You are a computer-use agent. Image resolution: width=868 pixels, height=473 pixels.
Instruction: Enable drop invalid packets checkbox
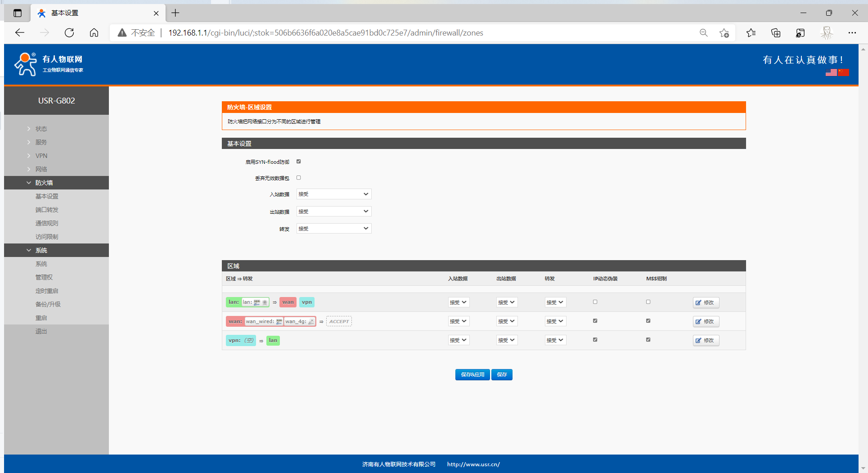[x=298, y=178]
